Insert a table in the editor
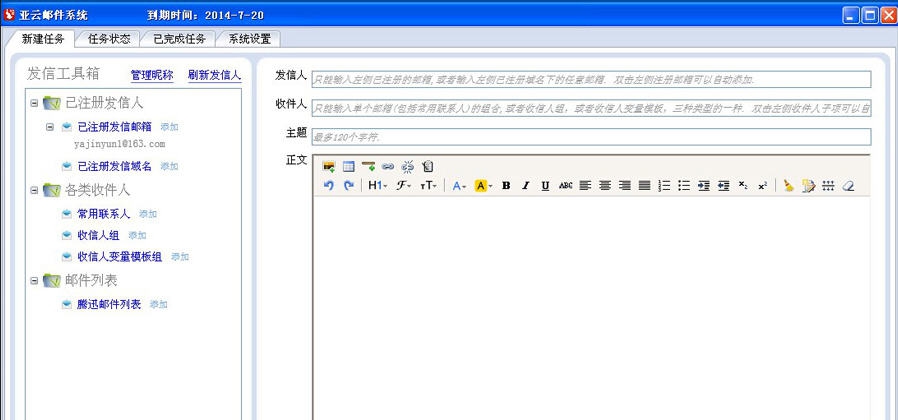Viewport: 898px width, 420px height. click(x=348, y=167)
